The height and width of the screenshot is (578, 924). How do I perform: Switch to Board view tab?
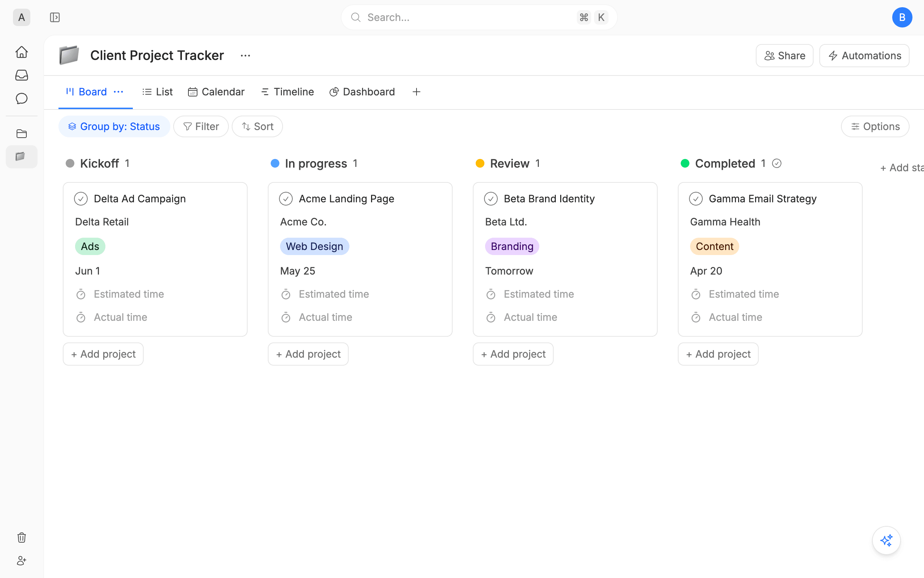coord(87,92)
